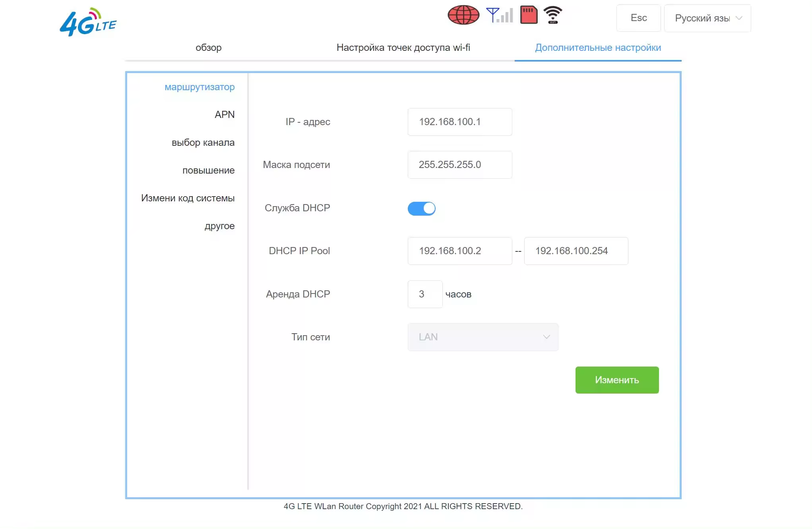Open the Тип сети LAN dropdown

[483, 337]
